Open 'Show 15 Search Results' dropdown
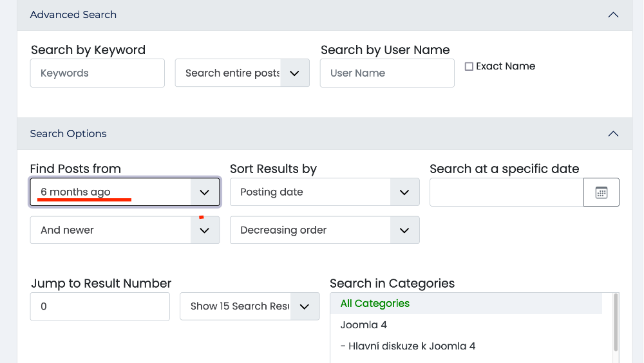This screenshot has width=644, height=363. [x=249, y=306]
